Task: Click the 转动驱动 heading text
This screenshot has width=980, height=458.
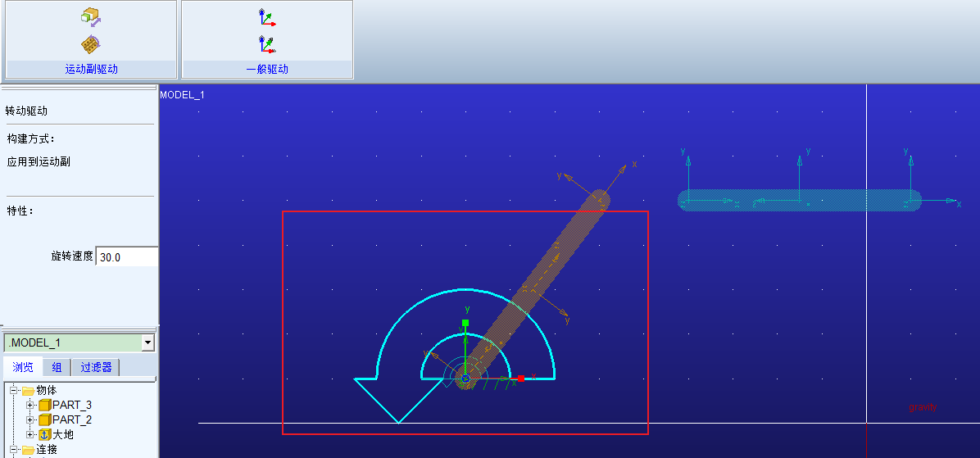Action: pos(26,111)
